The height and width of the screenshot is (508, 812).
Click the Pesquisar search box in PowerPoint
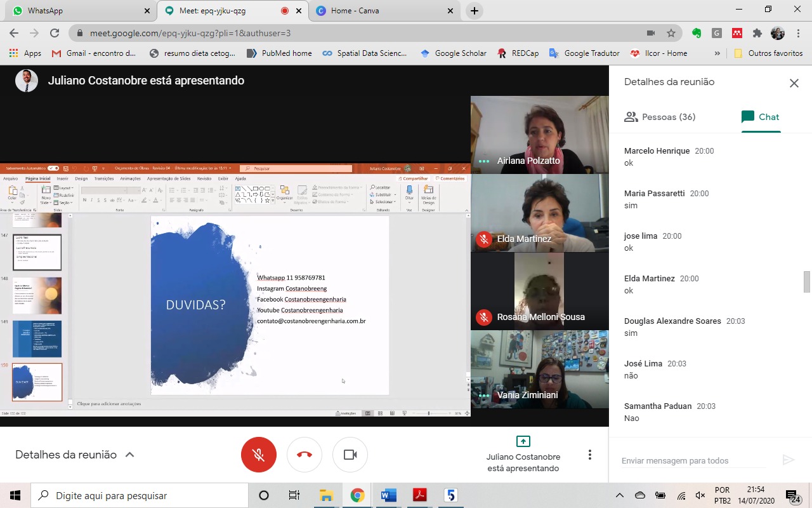(x=296, y=168)
